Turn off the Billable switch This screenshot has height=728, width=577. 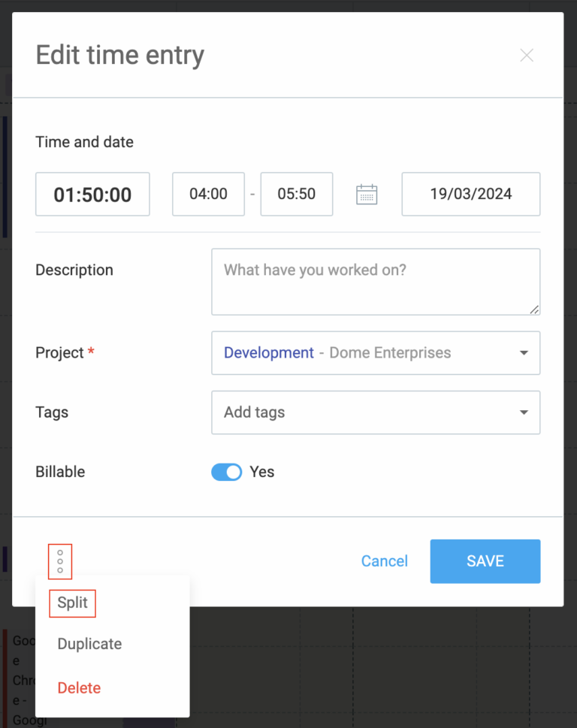[227, 472]
